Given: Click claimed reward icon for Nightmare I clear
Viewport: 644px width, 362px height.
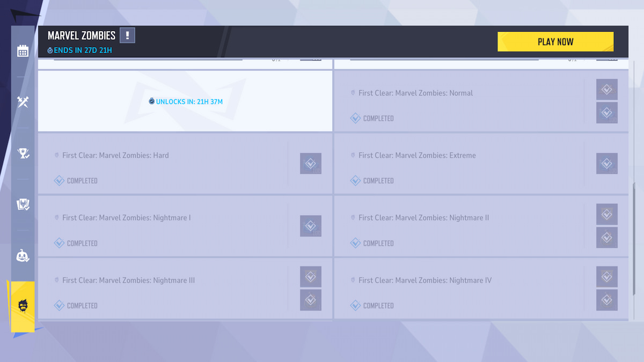Looking at the screenshot, I should point(311,226).
